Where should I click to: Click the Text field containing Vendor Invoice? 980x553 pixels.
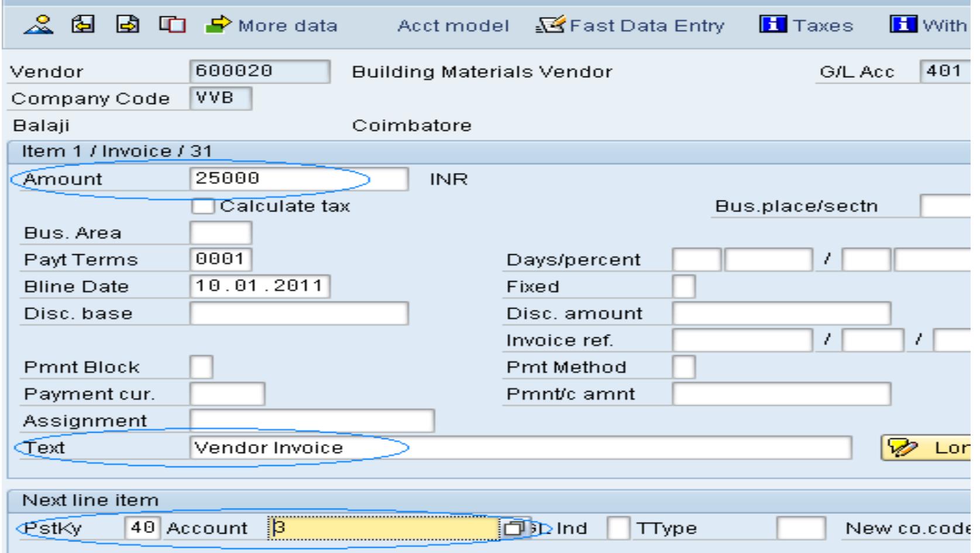pos(520,448)
